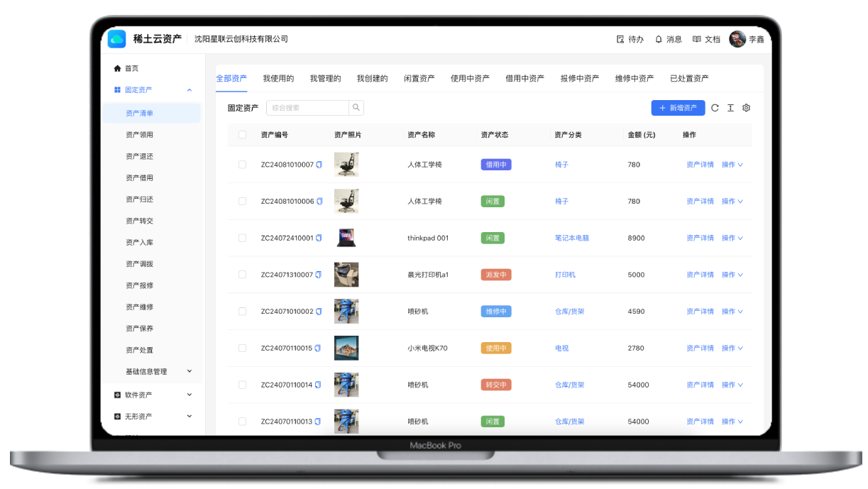Viewport: 868px width, 489px height.
Task: Select 资产领用 in the sidebar
Action: pyautogui.click(x=139, y=135)
